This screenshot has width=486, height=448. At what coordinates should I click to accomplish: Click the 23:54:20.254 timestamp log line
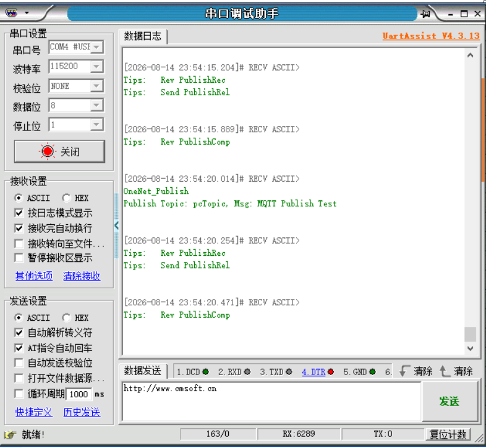click(x=211, y=240)
